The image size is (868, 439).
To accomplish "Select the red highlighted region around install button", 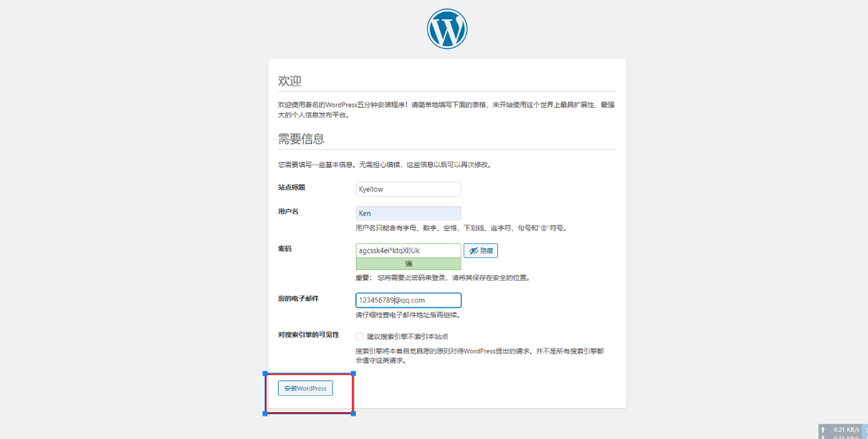I will pyautogui.click(x=310, y=393).
